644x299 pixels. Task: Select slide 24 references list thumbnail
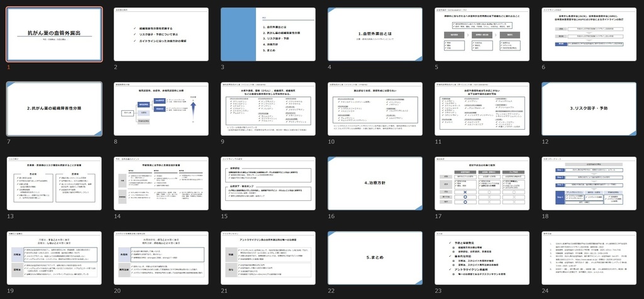(x=589, y=258)
